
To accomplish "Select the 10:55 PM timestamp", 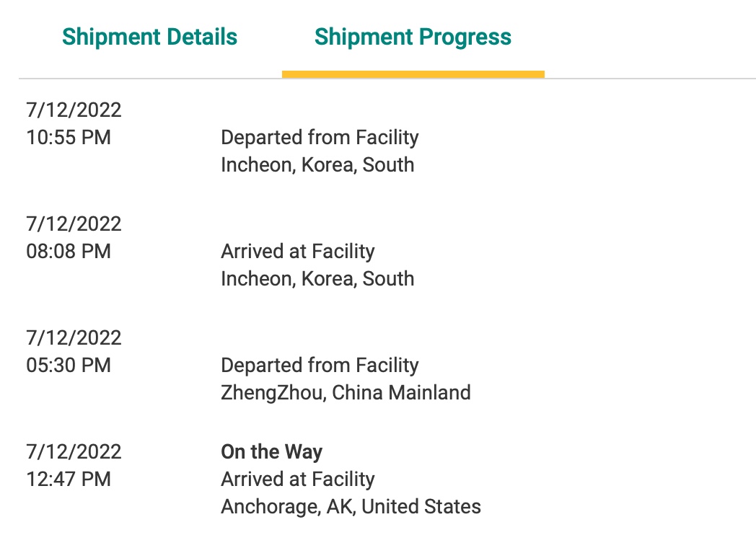I will [x=69, y=138].
